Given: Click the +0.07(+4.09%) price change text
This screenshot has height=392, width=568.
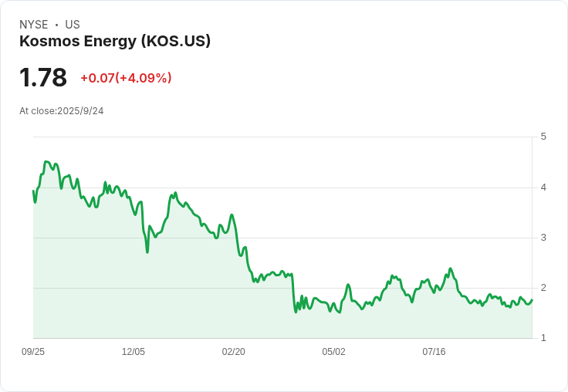Looking at the screenshot, I should pyautogui.click(x=126, y=78).
